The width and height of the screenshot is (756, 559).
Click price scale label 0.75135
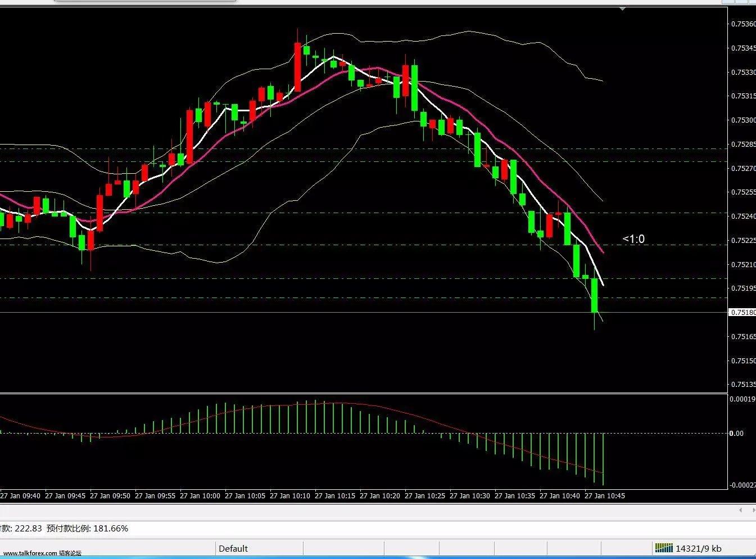pos(743,385)
